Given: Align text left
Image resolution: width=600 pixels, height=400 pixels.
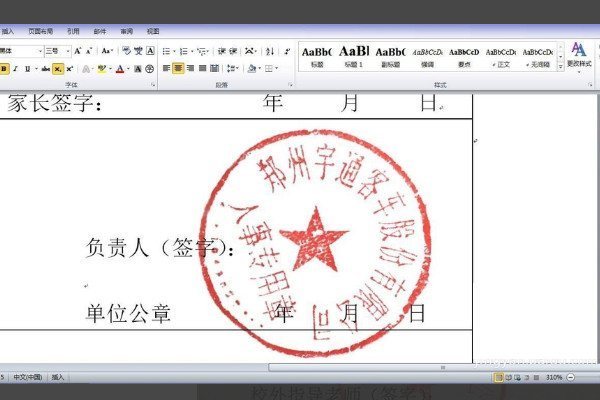Looking at the screenshot, I should point(166,69).
